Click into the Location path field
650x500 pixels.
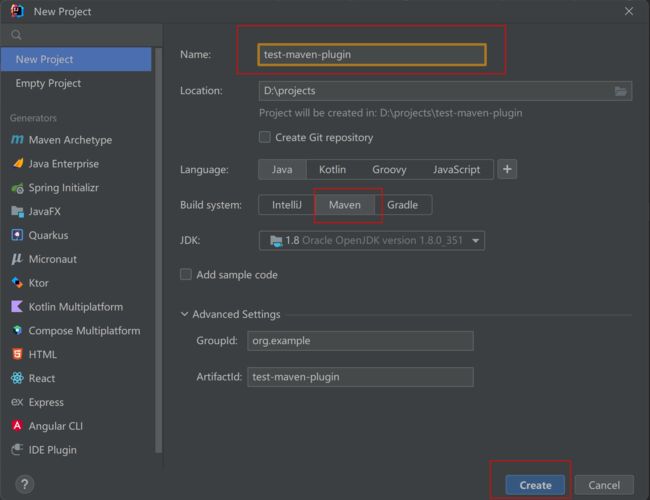[x=445, y=91]
